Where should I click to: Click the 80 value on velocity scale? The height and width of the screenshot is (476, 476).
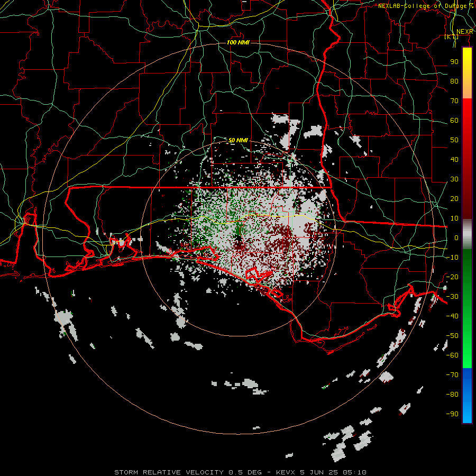coord(454,81)
